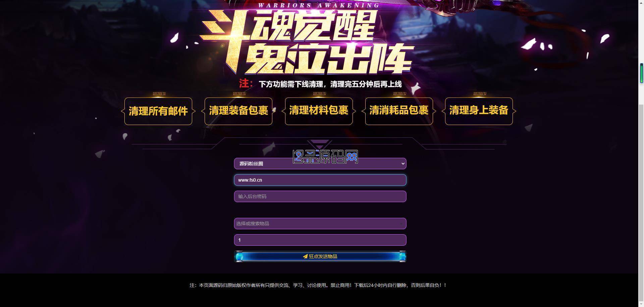This screenshot has height=307, width=644.
Task: Click the chevron arrow of 源码粉丝圈 select
Action: click(403, 164)
